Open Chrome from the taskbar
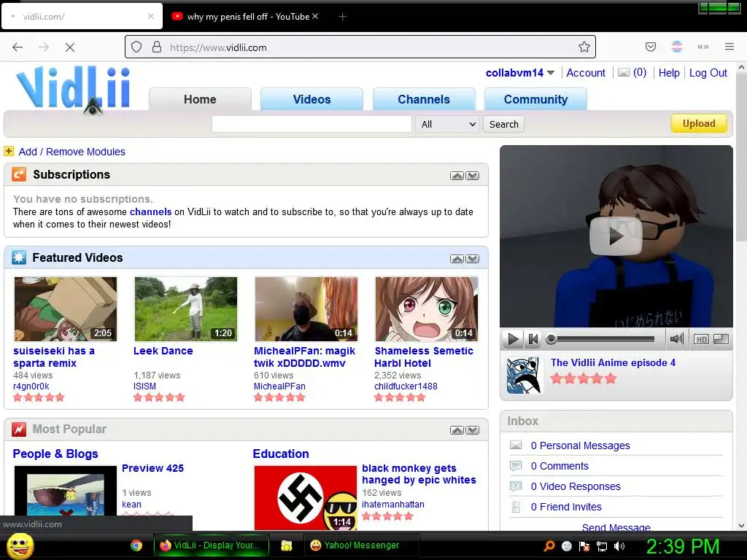This screenshot has height=560, width=747. tap(136, 545)
